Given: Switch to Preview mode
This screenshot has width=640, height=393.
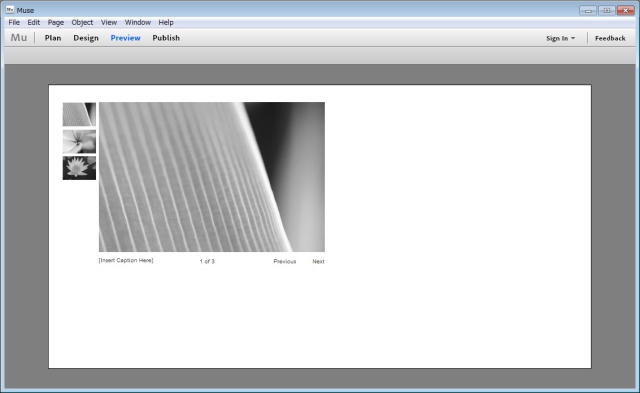Looking at the screenshot, I should [125, 38].
